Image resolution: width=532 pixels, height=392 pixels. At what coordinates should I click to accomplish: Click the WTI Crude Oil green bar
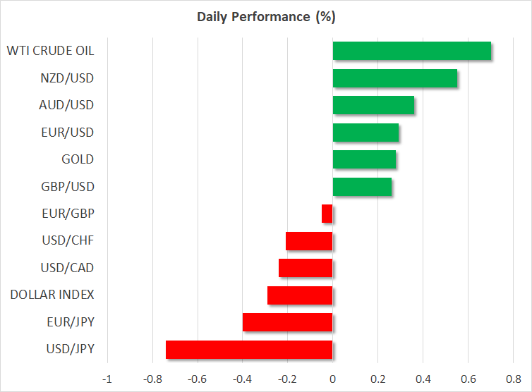411,51
